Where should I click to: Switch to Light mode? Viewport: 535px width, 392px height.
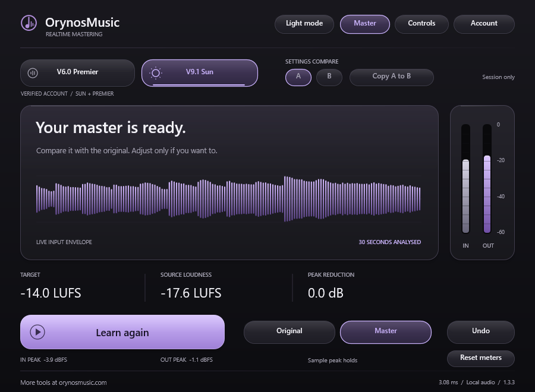tap(304, 24)
